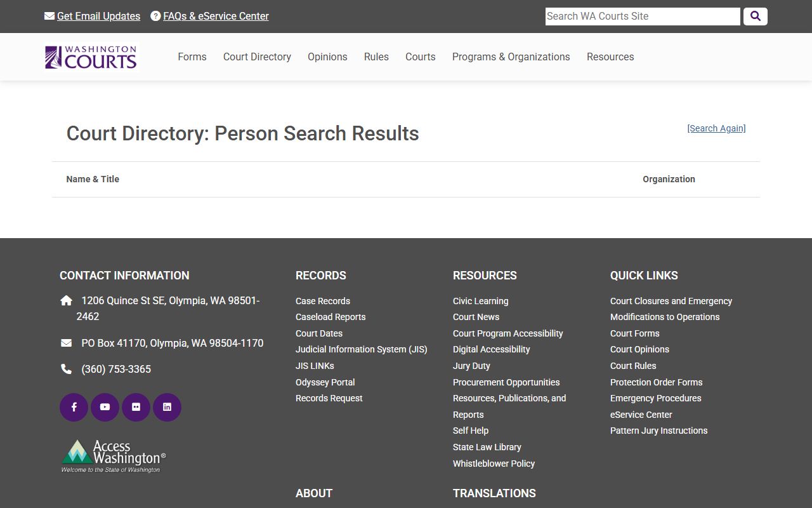Click phone number (360) 753-3365

(x=116, y=369)
